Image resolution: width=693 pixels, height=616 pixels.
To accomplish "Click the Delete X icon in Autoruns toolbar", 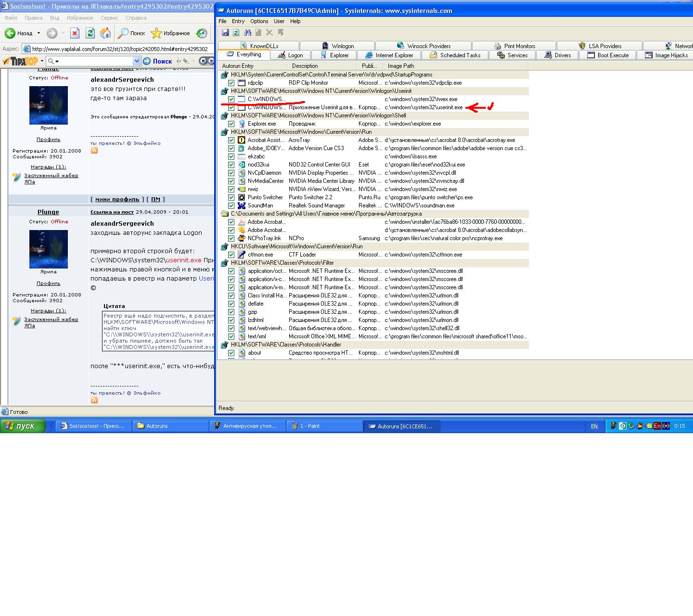I will click(x=269, y=32).
